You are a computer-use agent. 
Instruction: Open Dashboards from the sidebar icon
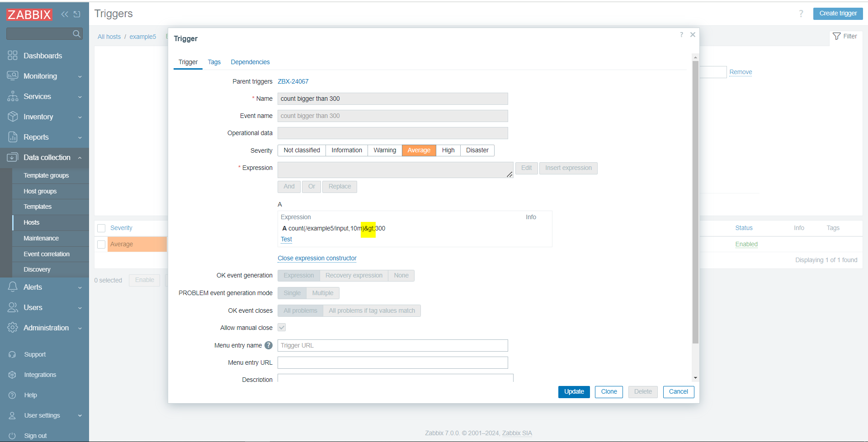(x=12, y=56)
